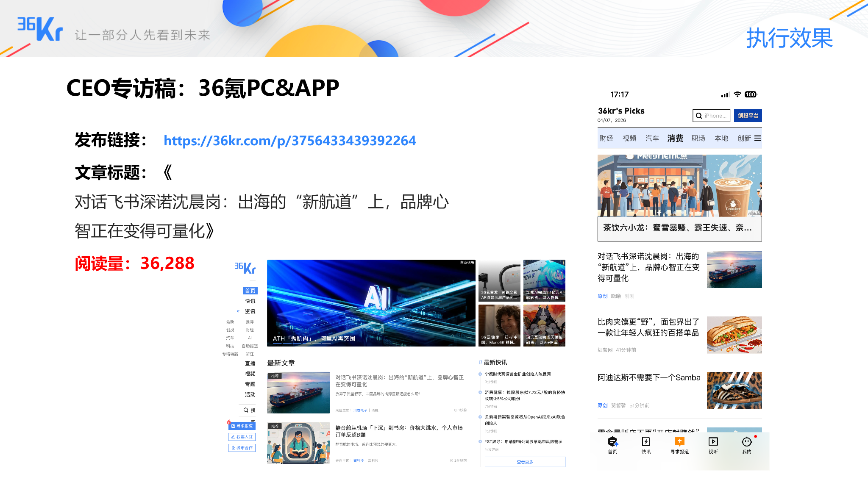Click 自助报道 under 资讯 in sidebar
The image size is (868, 488).
[x=250, y=346]
